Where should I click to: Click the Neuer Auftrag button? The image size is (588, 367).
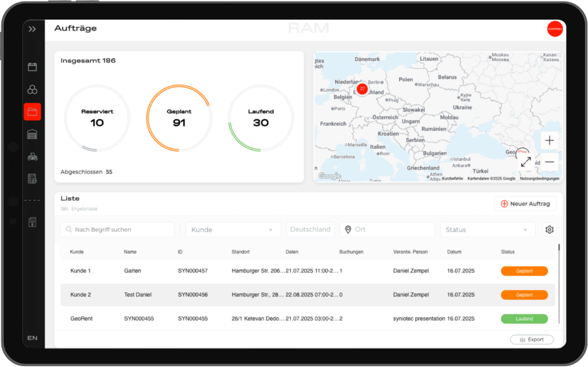coord(525,204)
